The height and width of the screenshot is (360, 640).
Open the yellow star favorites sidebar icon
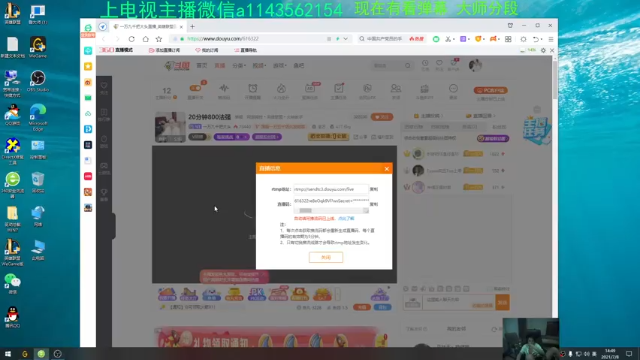[88, 66]
